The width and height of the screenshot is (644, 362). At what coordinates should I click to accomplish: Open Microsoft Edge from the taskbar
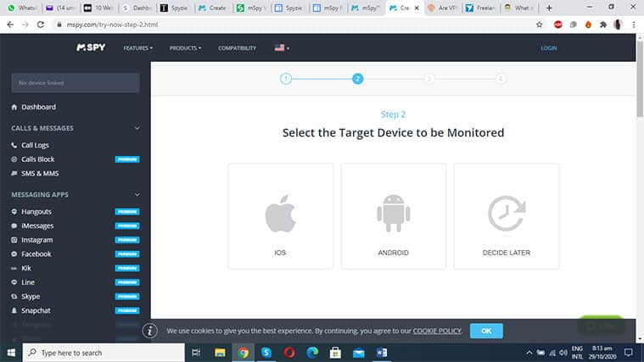click(x=312, y=353)
